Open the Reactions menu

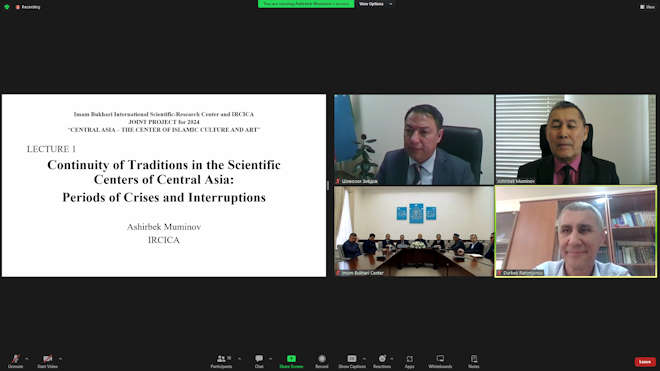382,361
